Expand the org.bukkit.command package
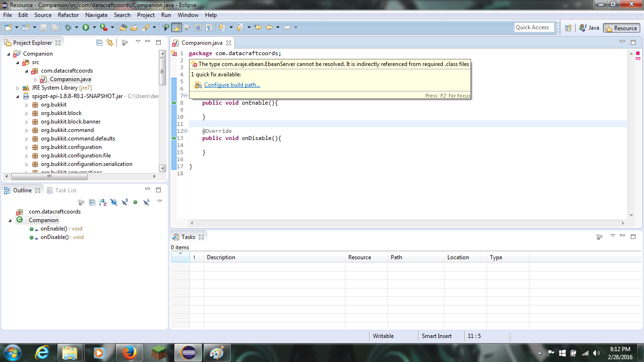Viewport: 644px width, 362px height. (27, 130)
